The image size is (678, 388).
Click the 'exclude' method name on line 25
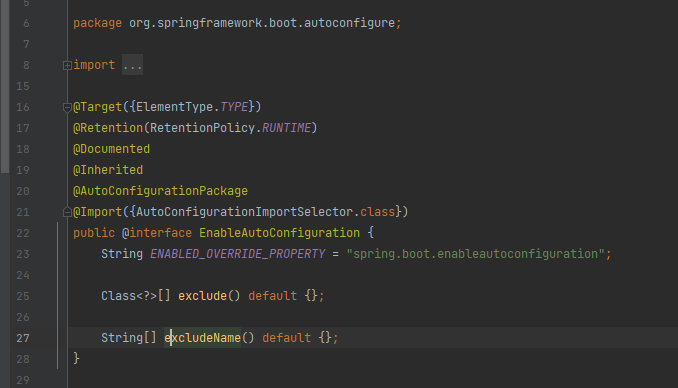(202, 296)
